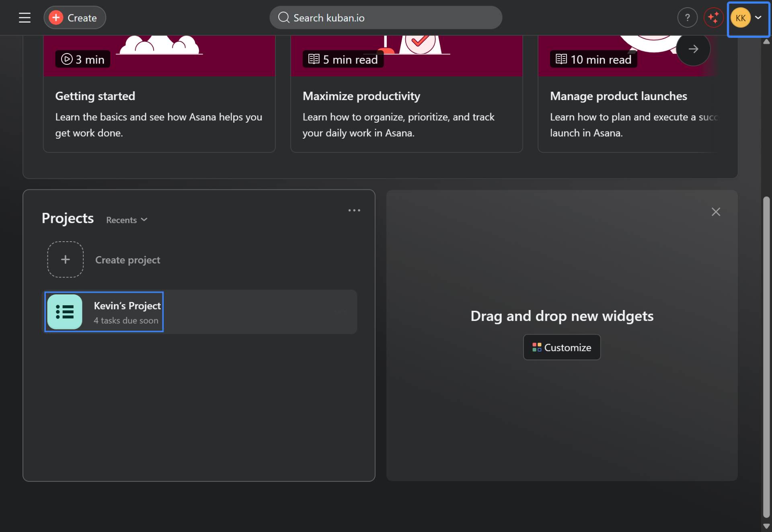Screen dimensions: 772x532
Task: Click the Drag and drop new widgets text
Action: pos(562,316)
